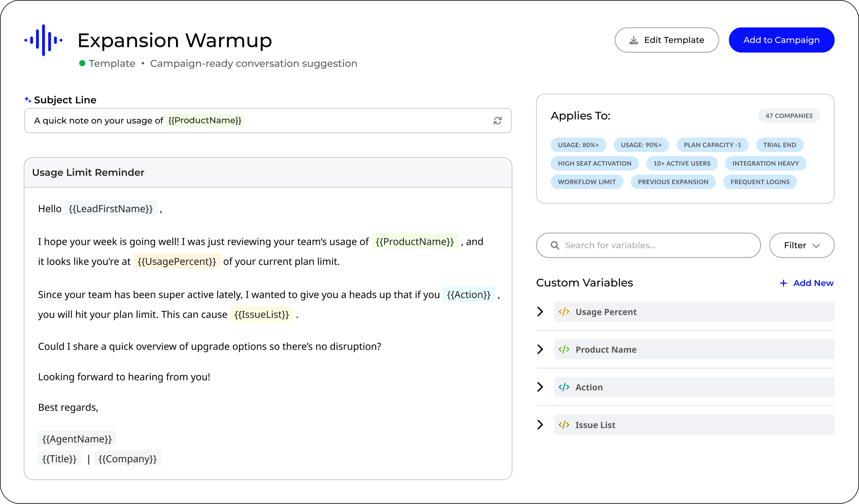Screen dimensions: 859x504
Task: Select the USAGE: 90%+ tag
Action: click(x=641, y=145)
